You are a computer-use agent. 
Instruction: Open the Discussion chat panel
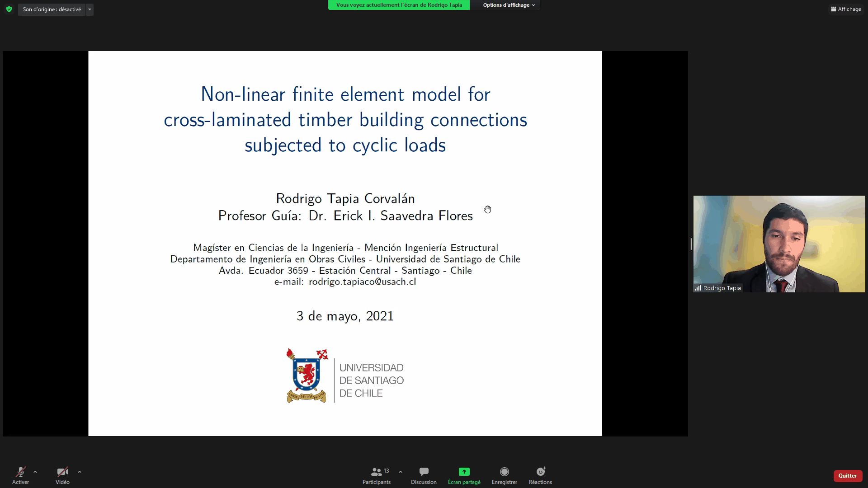(x=424, y=476)
